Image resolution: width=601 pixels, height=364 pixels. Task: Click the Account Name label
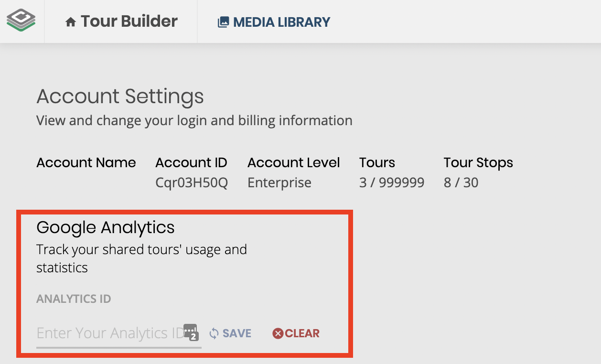[x=86, y=163]
